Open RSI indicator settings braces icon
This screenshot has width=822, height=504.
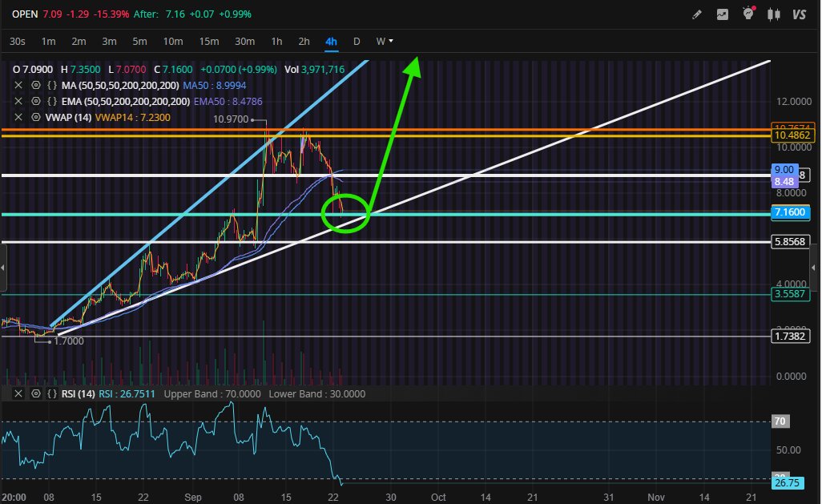click(52, 394)
